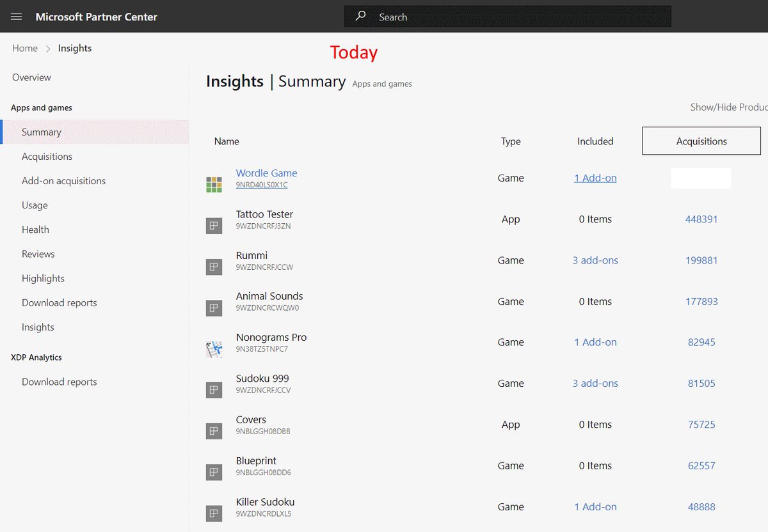Focus the Search input field
768x532 pixels.
tap(508, 17)
